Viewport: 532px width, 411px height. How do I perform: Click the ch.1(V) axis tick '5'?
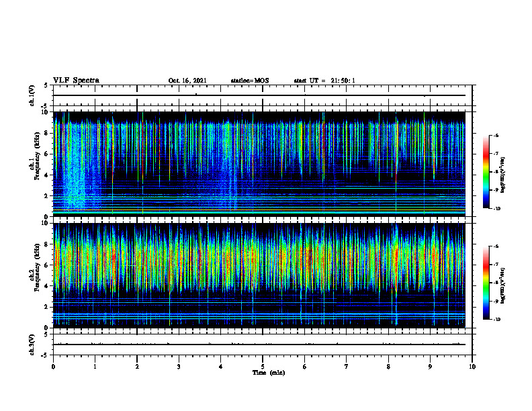click(46, 86)
